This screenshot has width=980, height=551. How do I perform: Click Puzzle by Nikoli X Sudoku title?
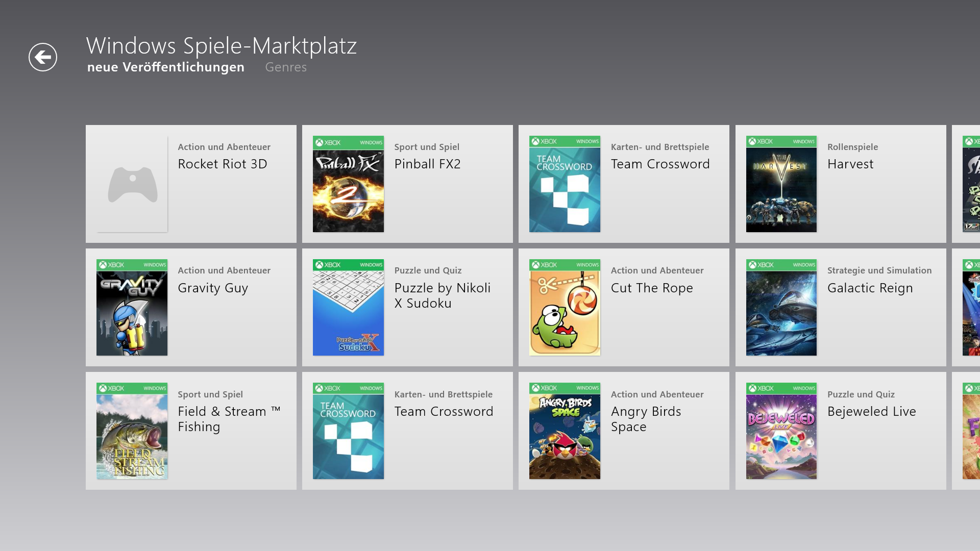[443, 295]
